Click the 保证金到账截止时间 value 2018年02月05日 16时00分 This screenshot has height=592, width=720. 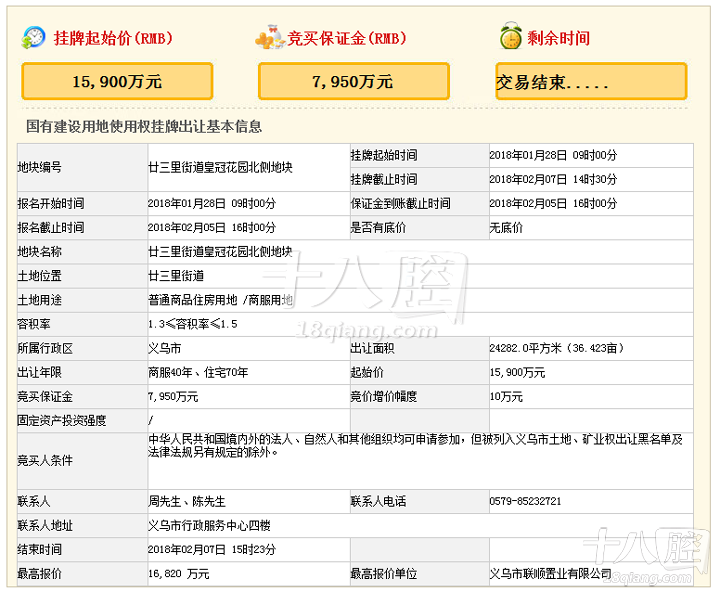pos(553,203)
